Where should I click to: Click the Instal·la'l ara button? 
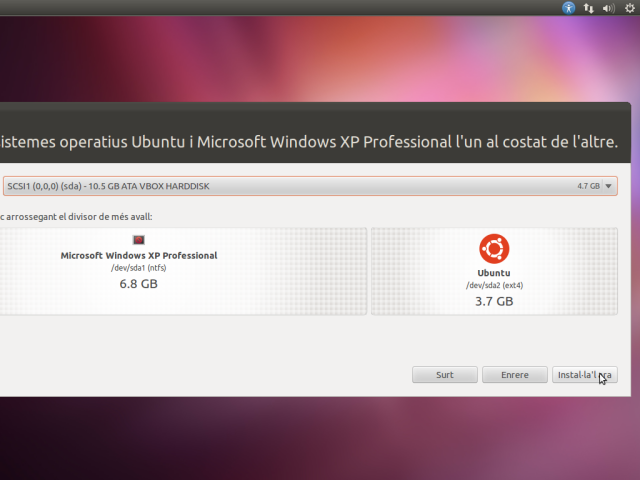point(585,375)
